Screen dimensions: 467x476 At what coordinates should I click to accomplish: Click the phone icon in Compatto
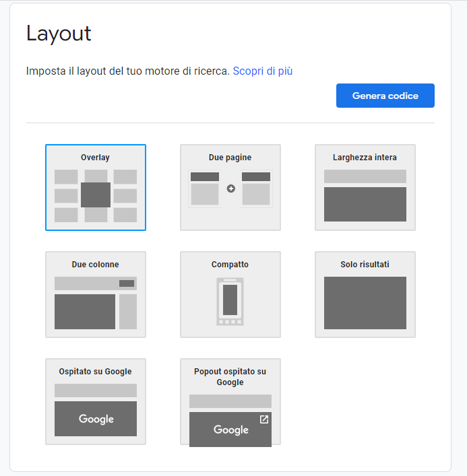230,301
